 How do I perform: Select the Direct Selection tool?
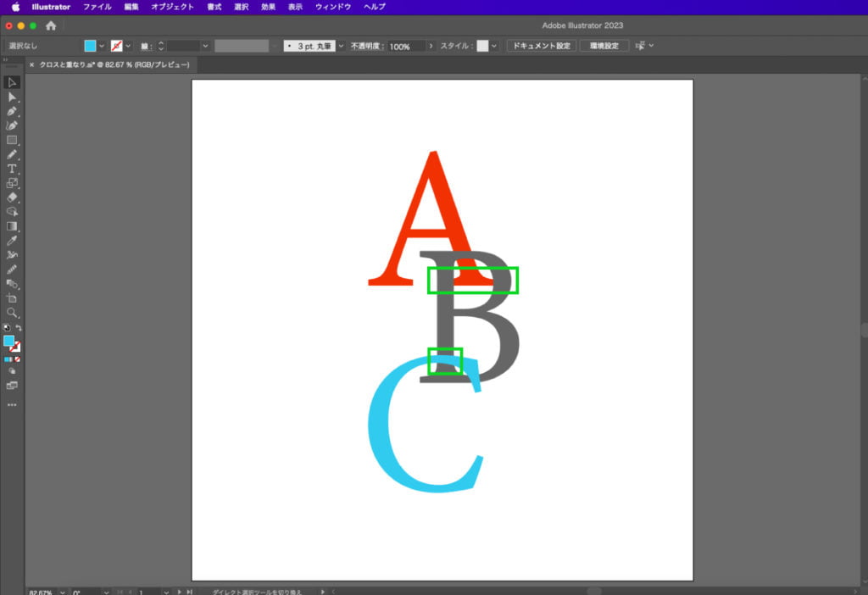(12, 97)
